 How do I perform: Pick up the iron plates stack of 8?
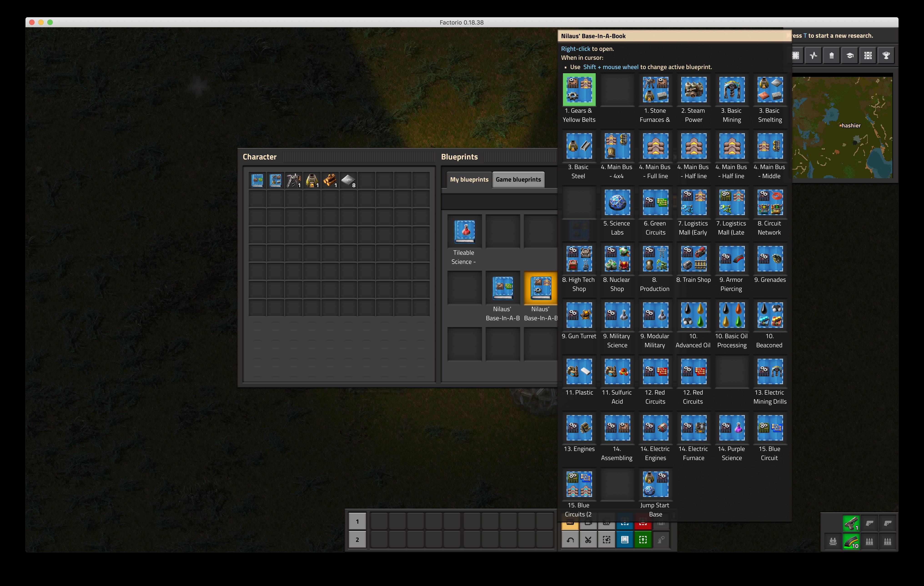coord(348,180)
